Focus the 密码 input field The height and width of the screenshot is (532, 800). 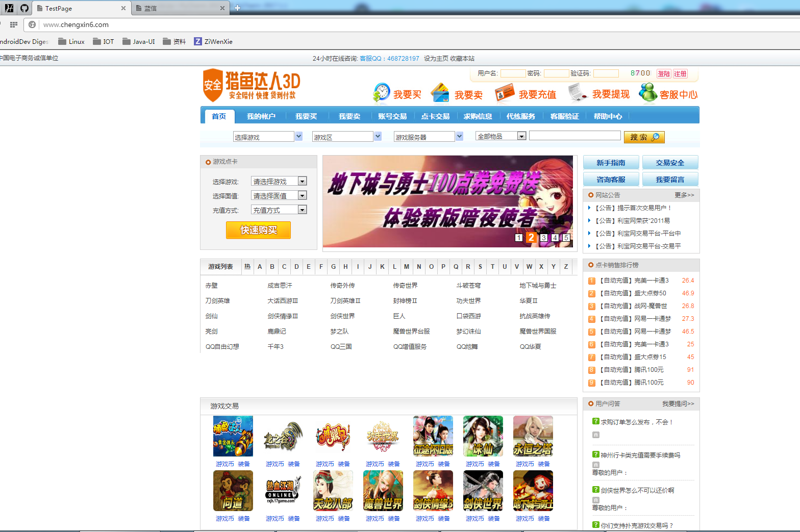pyautogui.click(x=556, y=73)
